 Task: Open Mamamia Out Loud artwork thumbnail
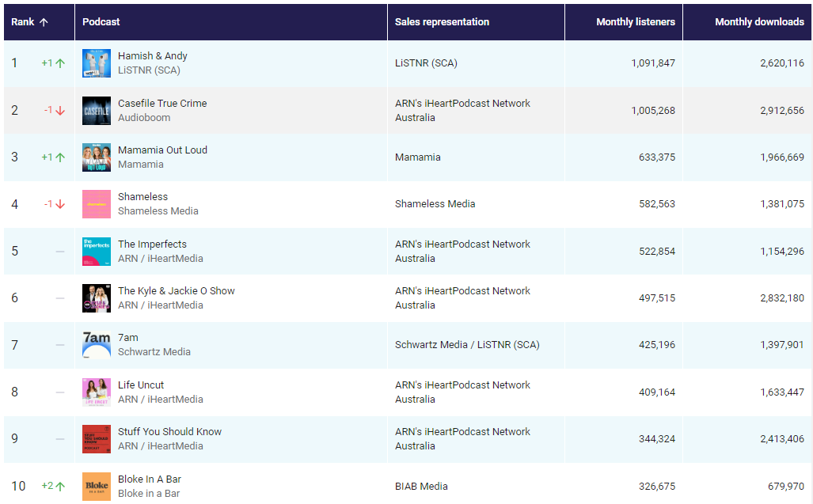[97, 157]
